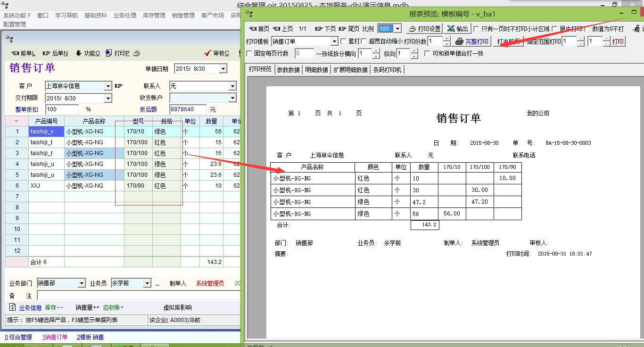Check the 可和新单据合打一张 option
The height and width of the screenshot is (347, 644).
tap(427, 54)
